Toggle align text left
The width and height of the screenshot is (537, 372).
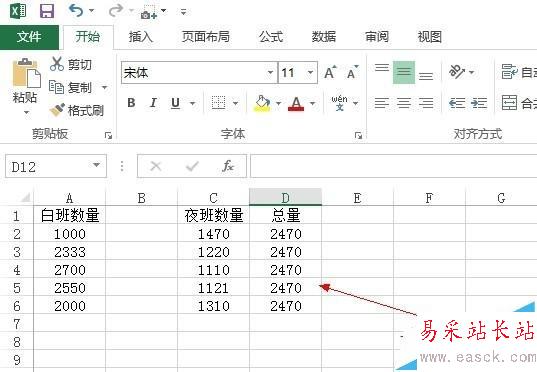click(382, 103)
